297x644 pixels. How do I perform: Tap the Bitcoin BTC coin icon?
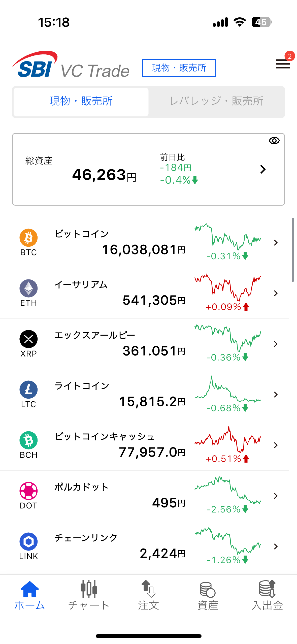click(x=28, y=238)
